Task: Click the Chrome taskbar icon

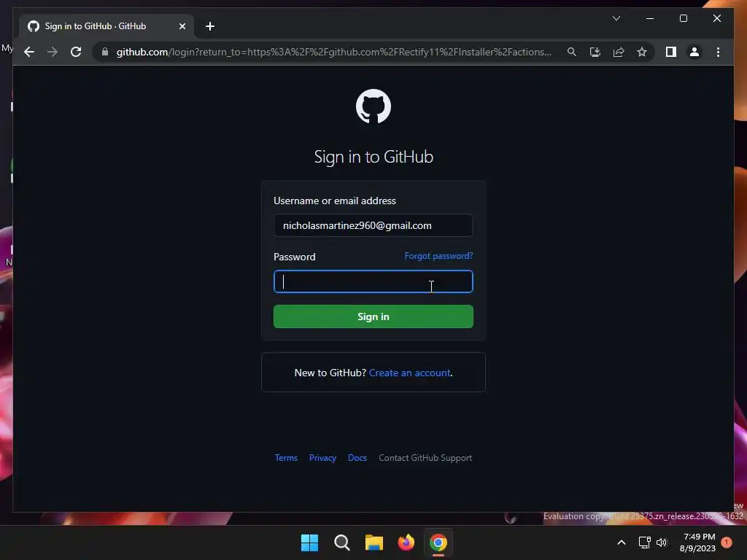Action: click(x=438, y=542)
